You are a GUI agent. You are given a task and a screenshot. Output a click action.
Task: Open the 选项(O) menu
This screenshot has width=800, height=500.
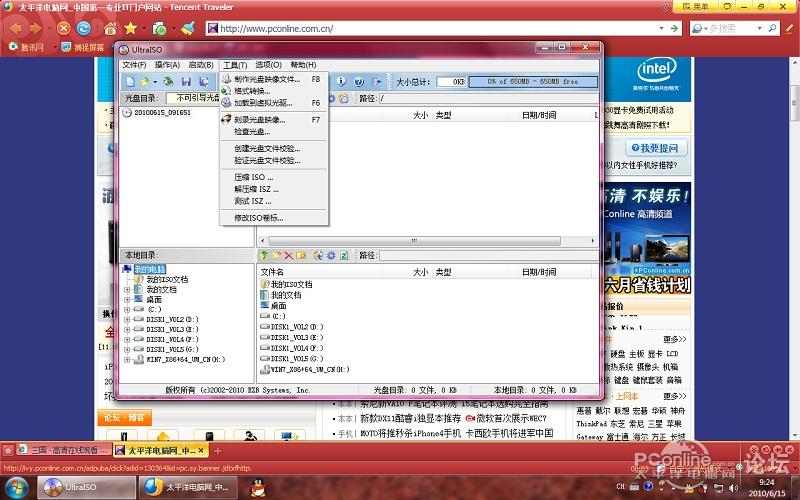(x=268, y=65)
